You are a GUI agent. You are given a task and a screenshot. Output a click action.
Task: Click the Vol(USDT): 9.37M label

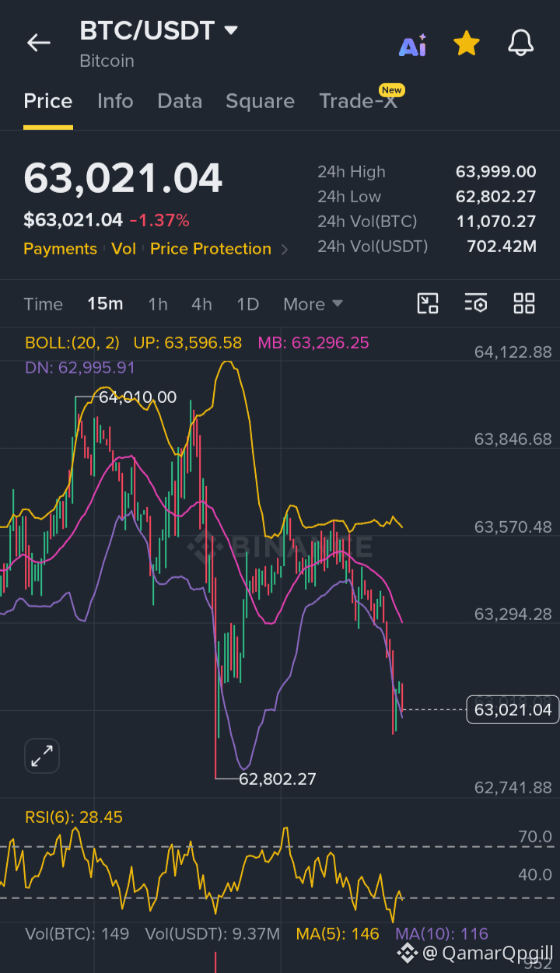212,934
